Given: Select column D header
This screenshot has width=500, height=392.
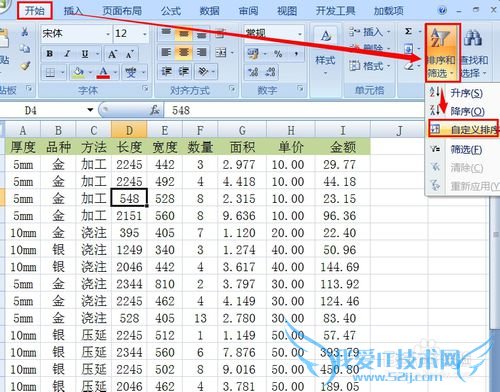Looking at the screenshot, I should coord(129,130).
